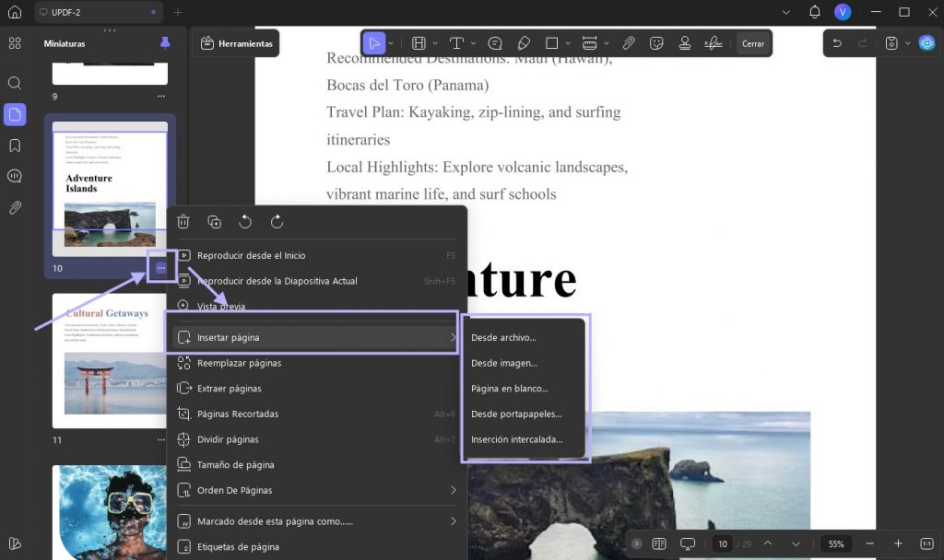This screenshot has width=944, height=560.
Task: Select the stamp tool
Action: (x=685, y=43)
